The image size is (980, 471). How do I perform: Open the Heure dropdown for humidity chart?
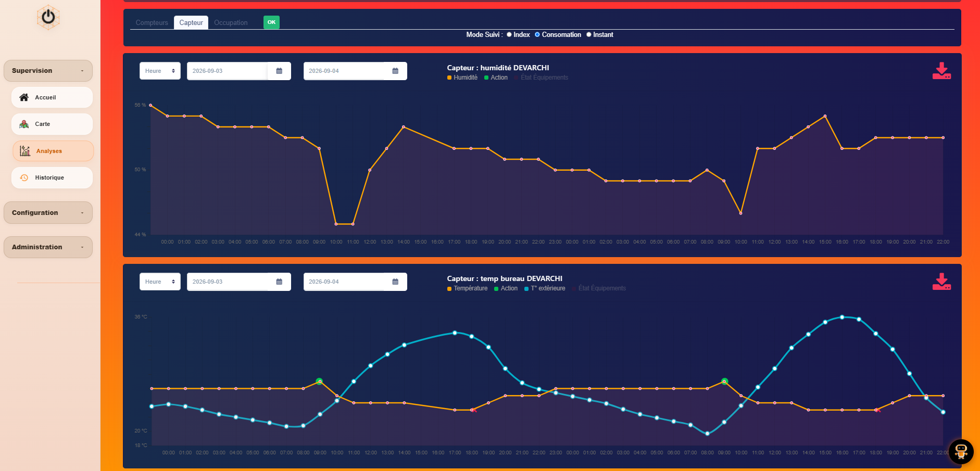click(160, 71)
